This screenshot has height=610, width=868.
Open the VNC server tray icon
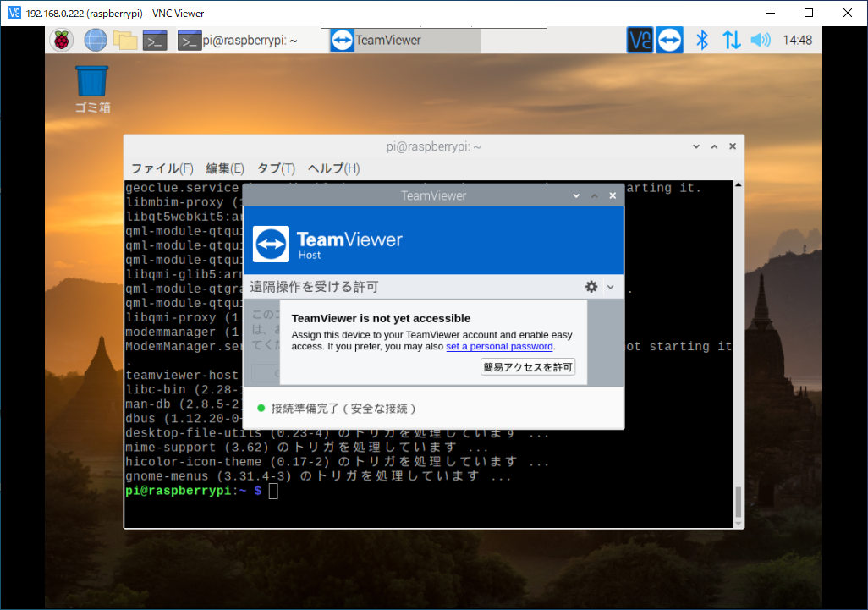click(x=640, y=41)
